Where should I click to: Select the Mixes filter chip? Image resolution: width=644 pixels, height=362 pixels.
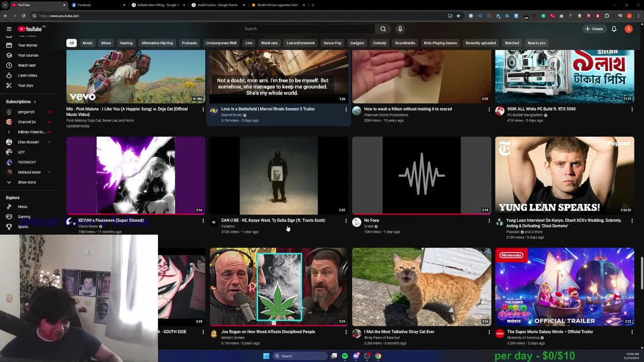(x=106, y=43)
